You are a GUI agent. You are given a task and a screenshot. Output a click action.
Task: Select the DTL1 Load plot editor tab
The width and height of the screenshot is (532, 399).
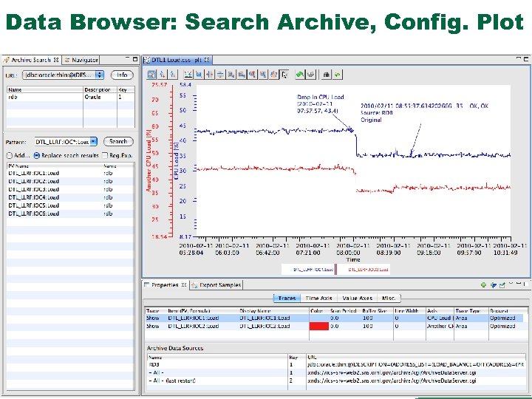tap(177, 60)
